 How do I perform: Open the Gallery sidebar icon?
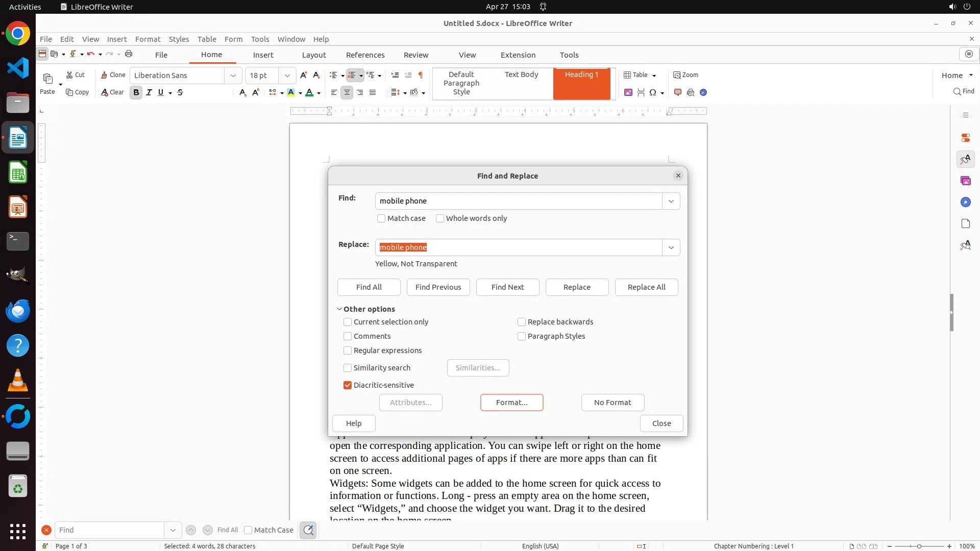point(965,181)
